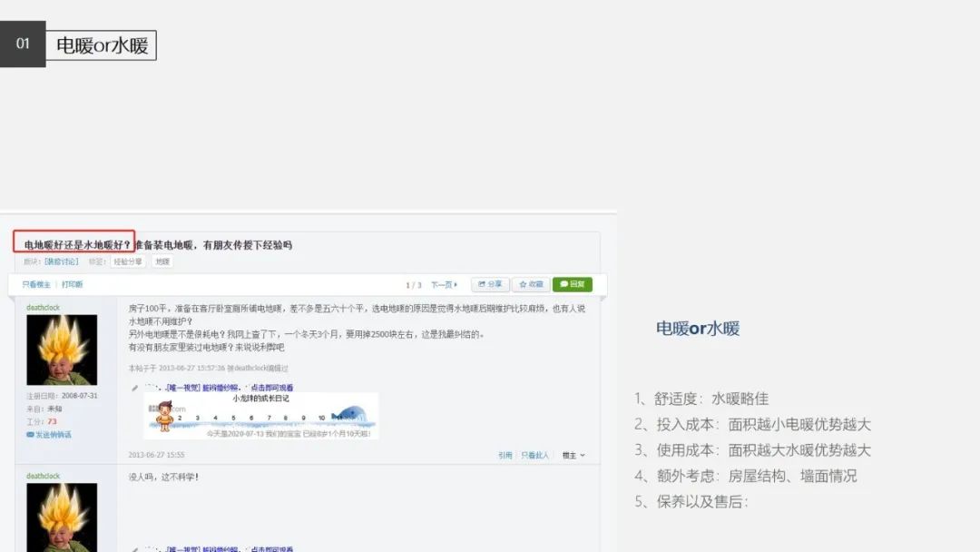Click the 收藏 favorite button

tap(531, 284)
